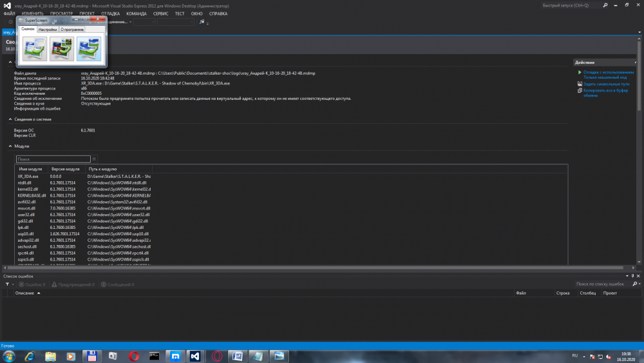Screen dimensions: 644x363
Task: Click the highlighted third SuperScreen capture icon
Action: pyautogui.click(x=89, y=49)
